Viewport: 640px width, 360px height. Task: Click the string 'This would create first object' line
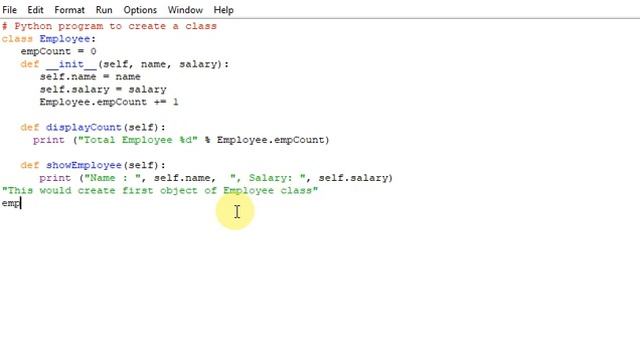coord(160,191)
